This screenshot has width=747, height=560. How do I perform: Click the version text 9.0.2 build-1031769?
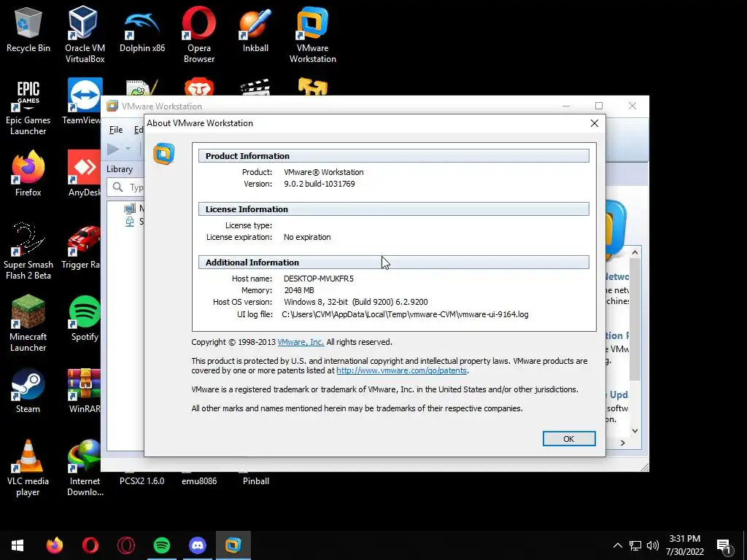320,184
